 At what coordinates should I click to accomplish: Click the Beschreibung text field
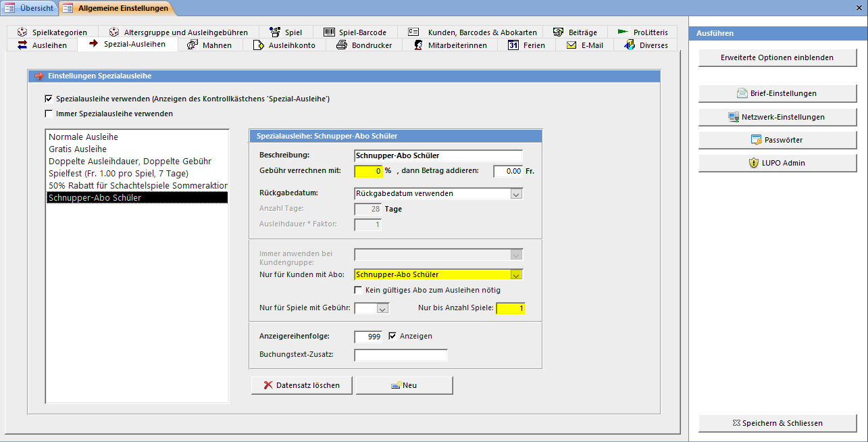point(438,156)
